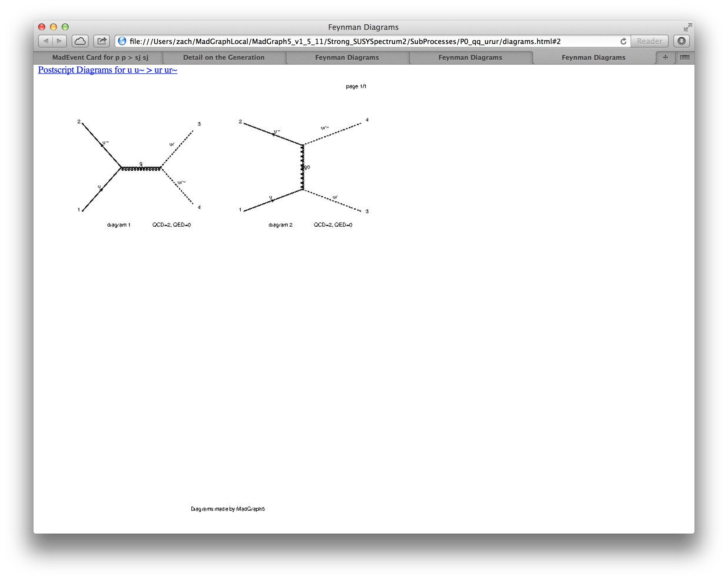Open the Postscript Diagrams for u u~ link
728x580 pixels.
(107, 70)
